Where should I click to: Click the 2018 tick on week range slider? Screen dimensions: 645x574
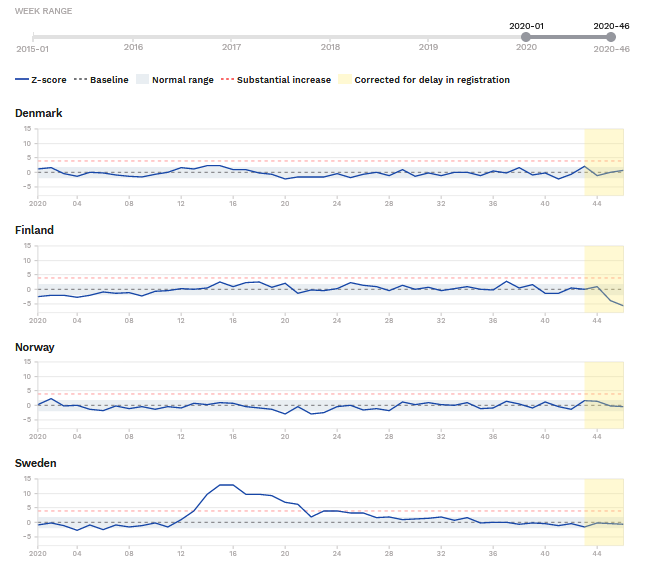(x=330, y=47)
